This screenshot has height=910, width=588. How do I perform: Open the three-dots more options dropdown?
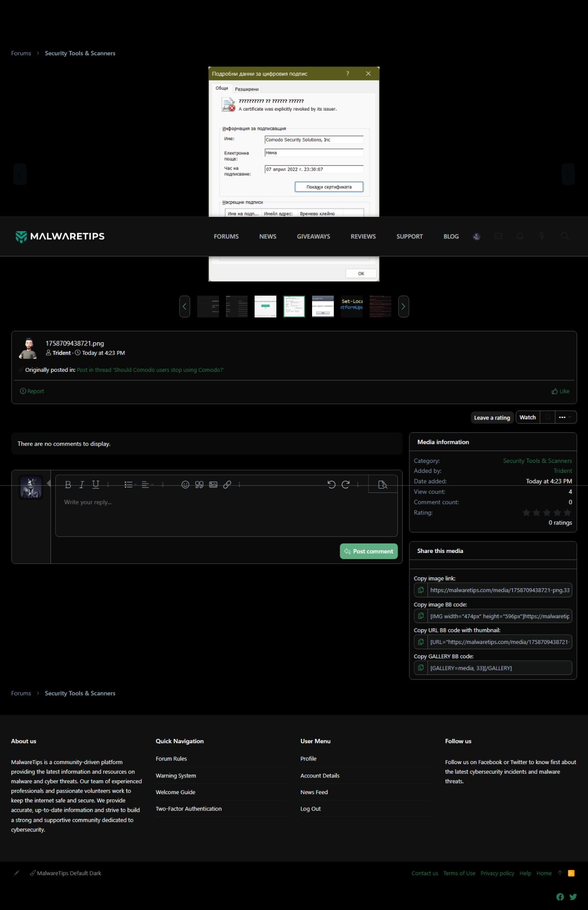pyautogui.click(x=565, y=417)
